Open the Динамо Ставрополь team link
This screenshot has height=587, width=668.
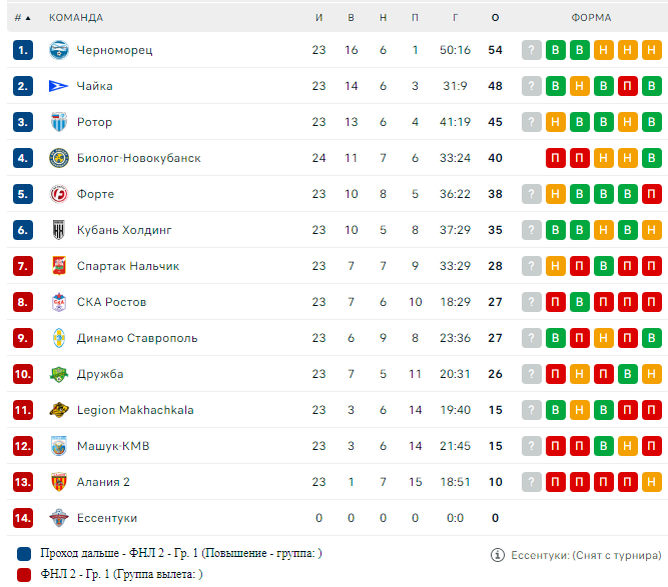click(x=137, y=338)
